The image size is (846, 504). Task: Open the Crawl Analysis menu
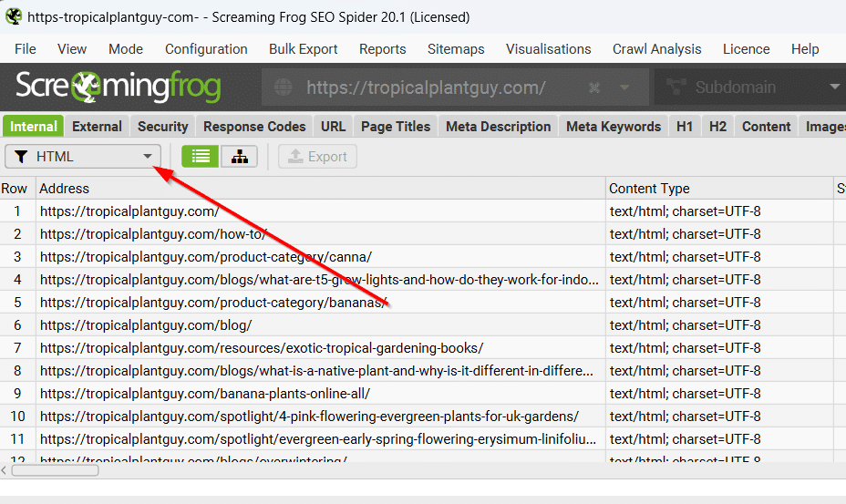[x=656, y=49]
